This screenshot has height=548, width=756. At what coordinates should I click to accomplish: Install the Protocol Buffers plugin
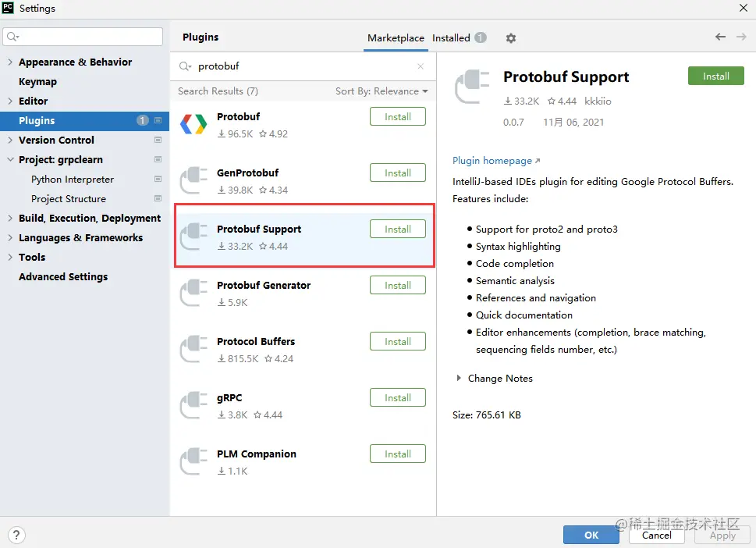398,342
